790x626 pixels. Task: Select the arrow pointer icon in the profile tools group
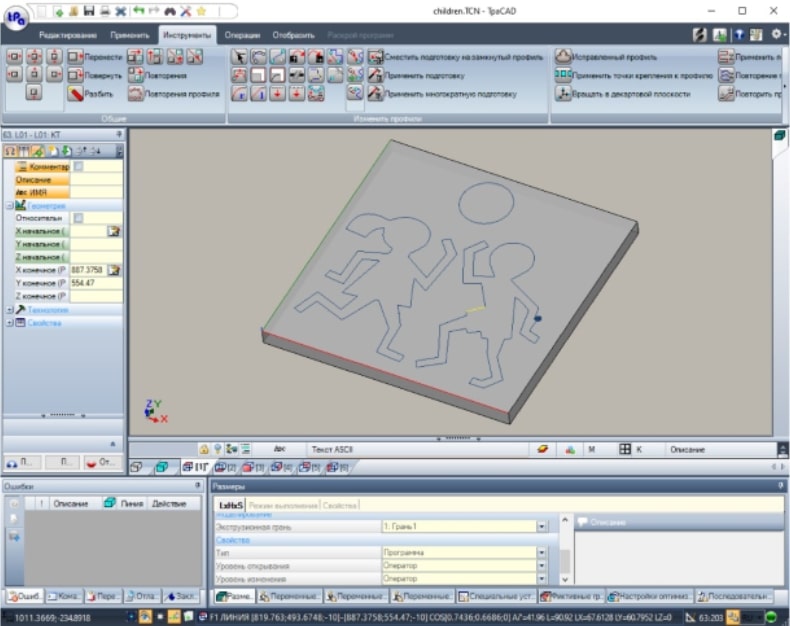click(239, 56)
